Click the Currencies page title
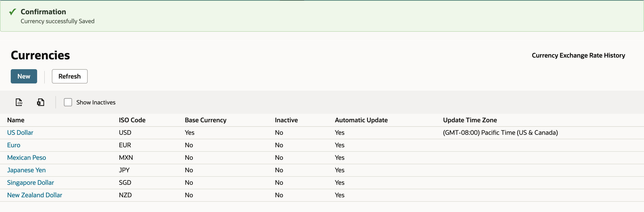The image size is (644, 212). point(40,55)
